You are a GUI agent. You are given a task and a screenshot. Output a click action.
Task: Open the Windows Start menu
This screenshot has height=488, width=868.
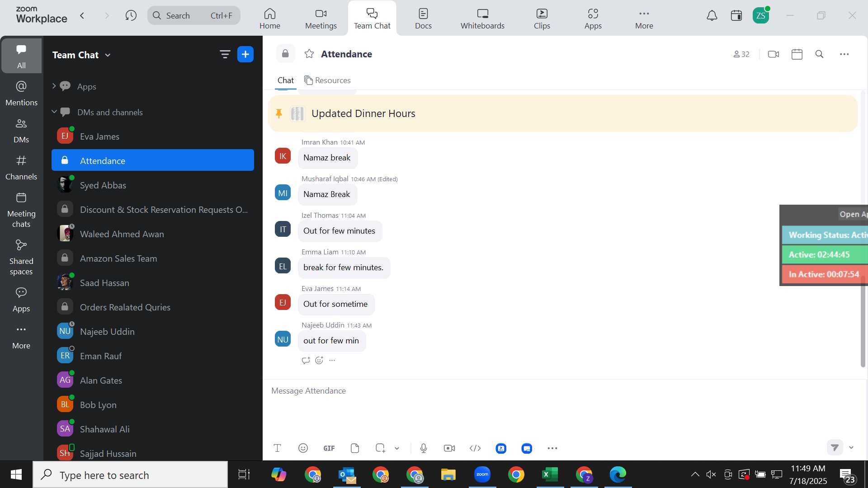tap(16, 474)
